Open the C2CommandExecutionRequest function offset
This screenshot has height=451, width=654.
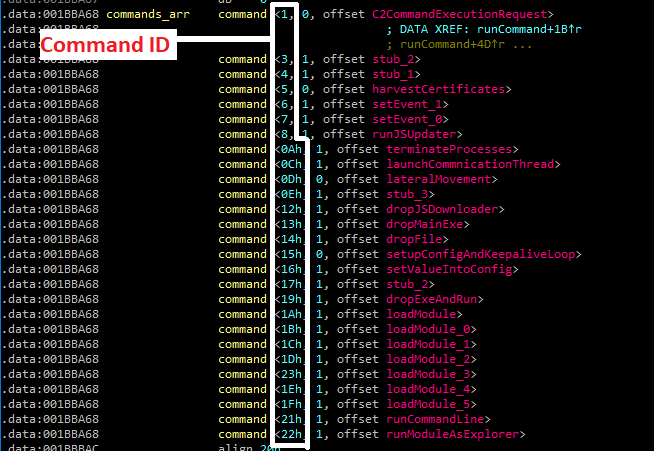point(459,15)
